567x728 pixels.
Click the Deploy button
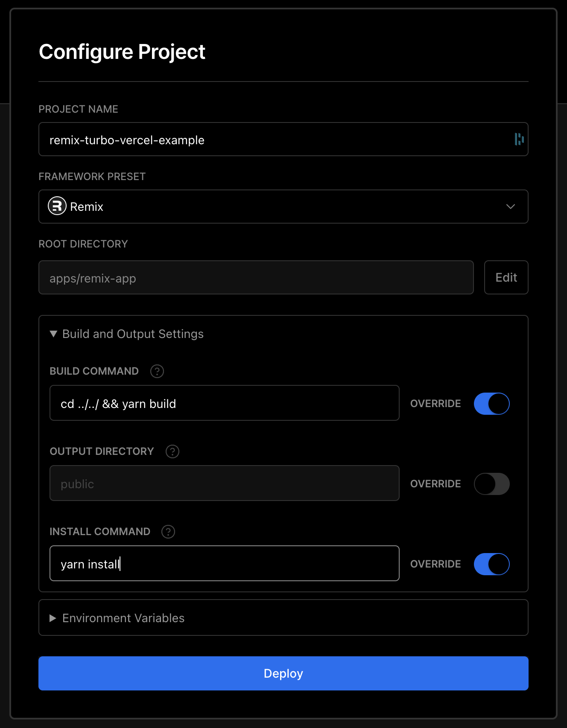click(283, 673)
